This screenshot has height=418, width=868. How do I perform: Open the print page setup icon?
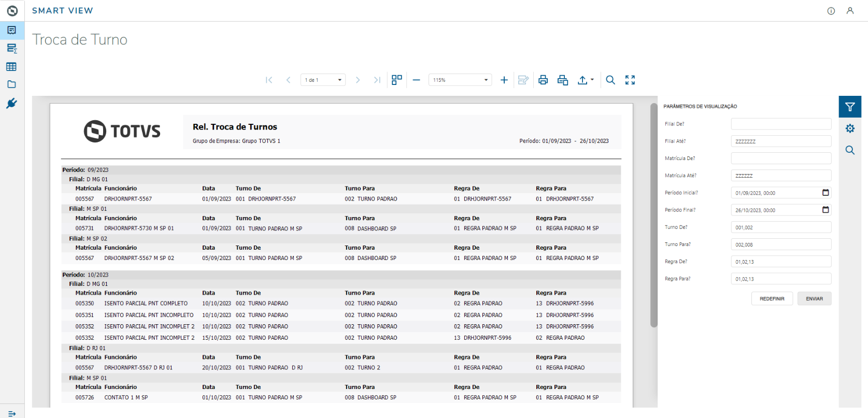coord(563,80)
